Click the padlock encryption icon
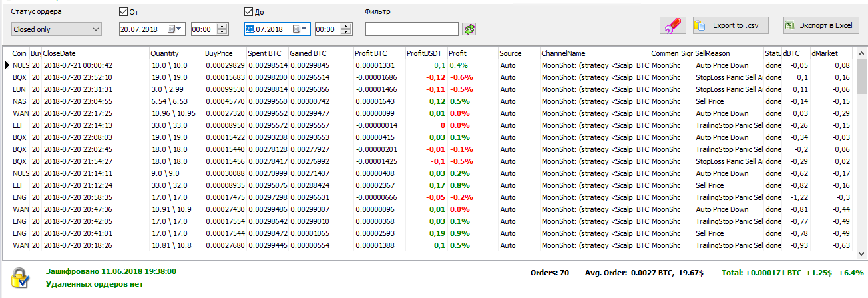The width and height of the screenshot is (868, 298). tap(21, 279)
